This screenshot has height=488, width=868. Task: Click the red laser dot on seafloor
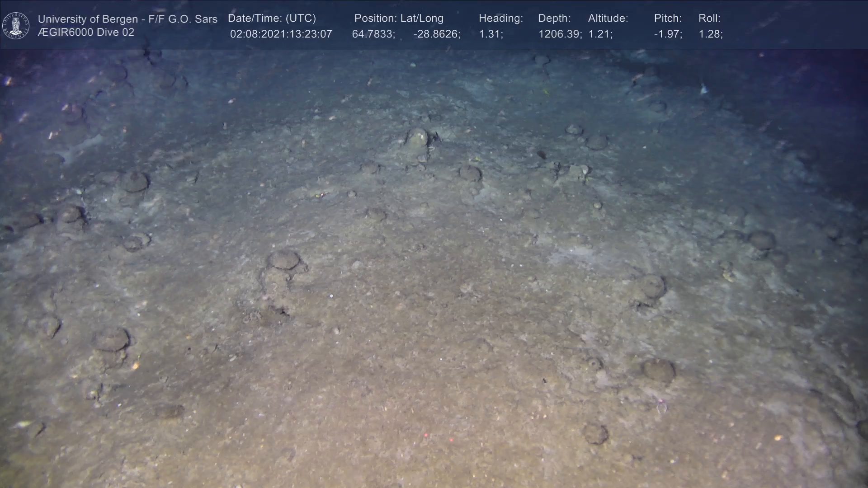pyautogui.click(x=425, y=435)
